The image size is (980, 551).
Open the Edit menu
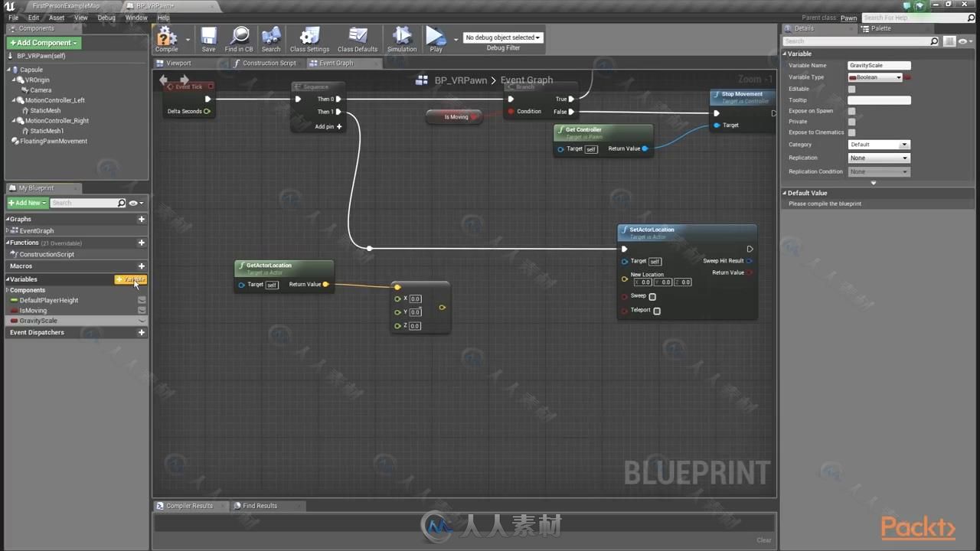tap(34, 18)
